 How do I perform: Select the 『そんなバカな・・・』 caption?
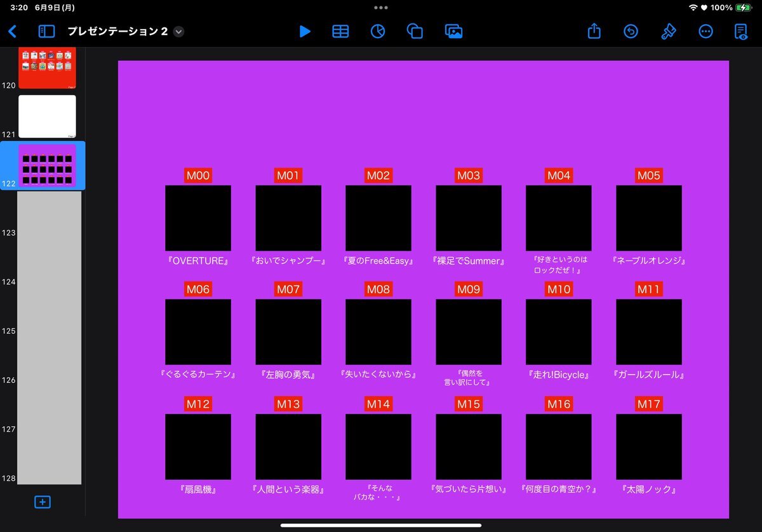pyautogui.click(x=377, y=493)
